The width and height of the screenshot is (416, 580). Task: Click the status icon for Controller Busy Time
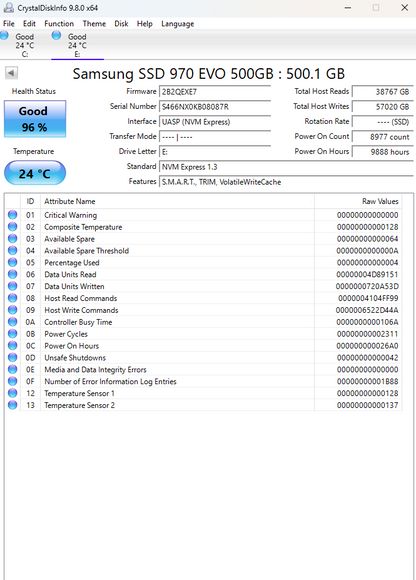13,321
